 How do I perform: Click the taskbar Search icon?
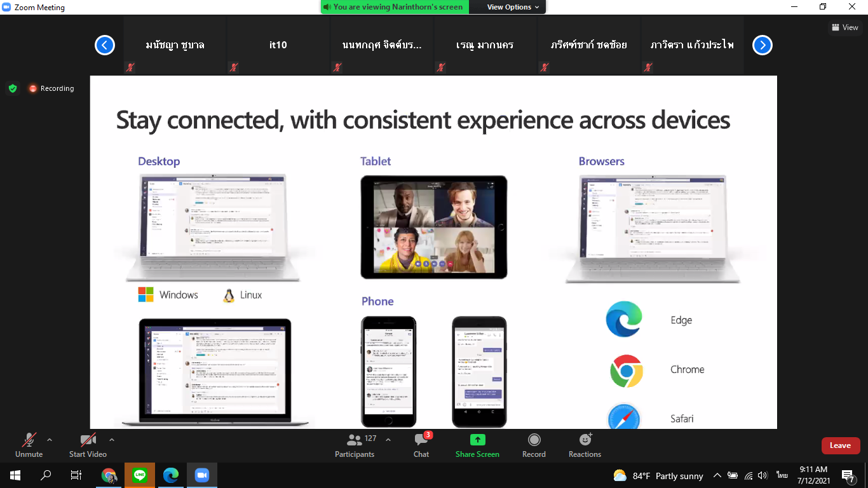tap(46, 475)
